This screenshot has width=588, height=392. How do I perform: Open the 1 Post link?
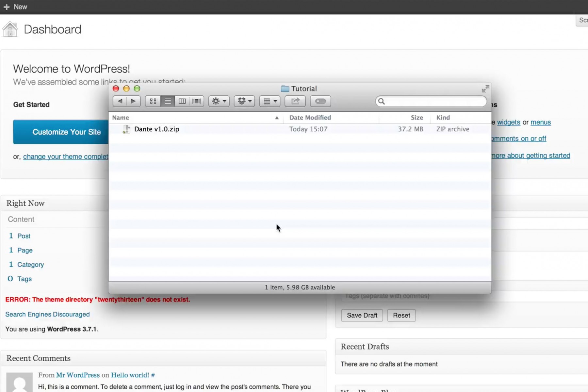click(x=20, y=236)
